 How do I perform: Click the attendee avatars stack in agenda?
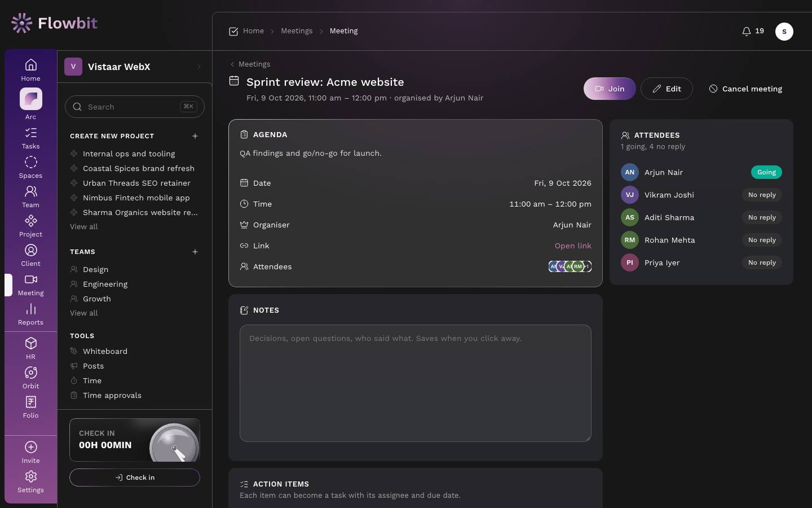pyautogui.click(x=570, y=266)
